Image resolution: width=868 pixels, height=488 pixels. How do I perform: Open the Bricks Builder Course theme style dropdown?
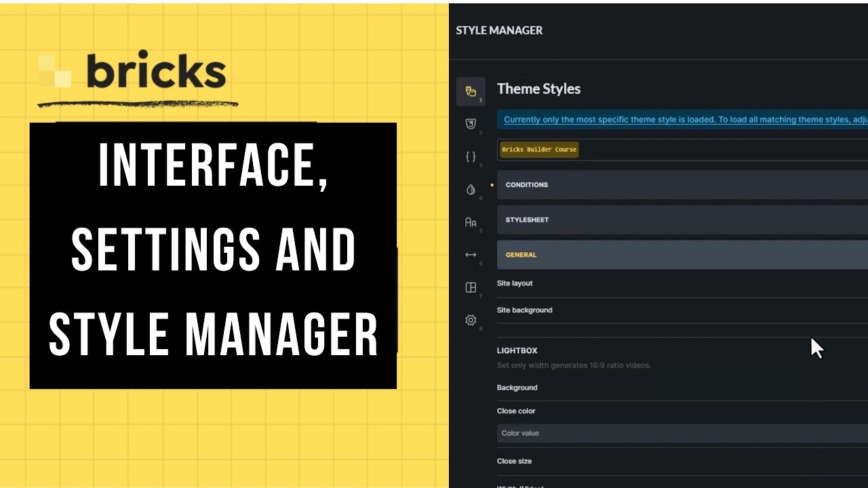click(x=682, y=150)
